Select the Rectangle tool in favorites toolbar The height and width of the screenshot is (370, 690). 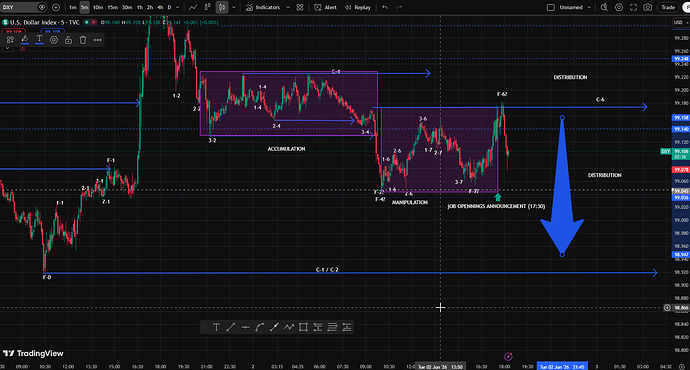click(303, 327)
